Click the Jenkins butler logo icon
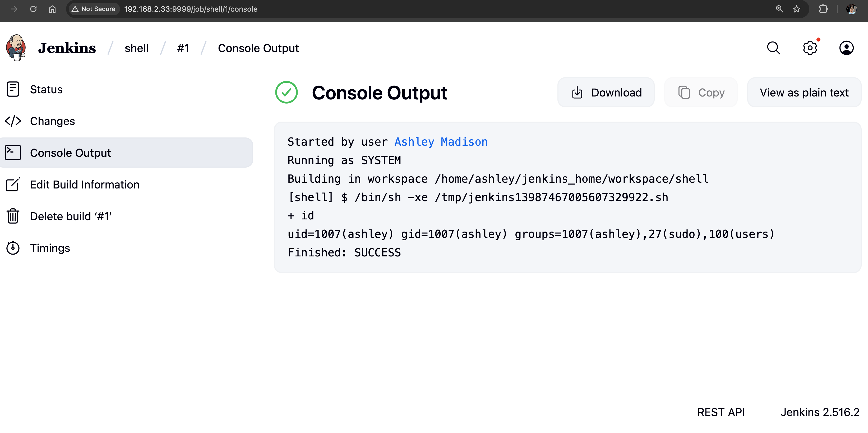 [x=16, y=48]
